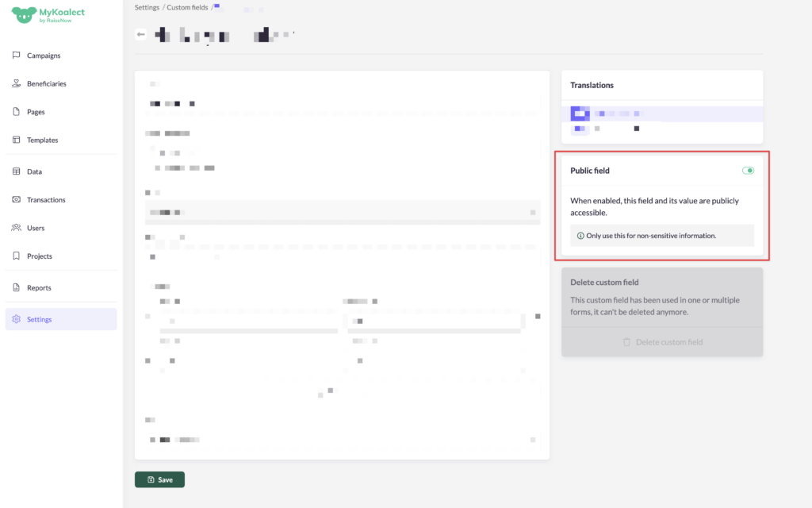Select the first highlighted translation row
This screenshot has width=812, height=508.
[661, 114]
